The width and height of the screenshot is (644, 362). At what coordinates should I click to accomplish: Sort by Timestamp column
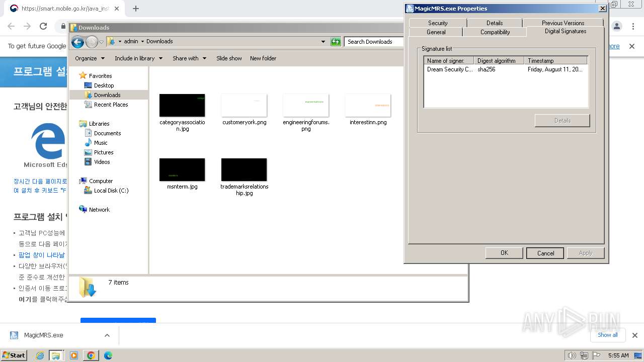point(556,61)
